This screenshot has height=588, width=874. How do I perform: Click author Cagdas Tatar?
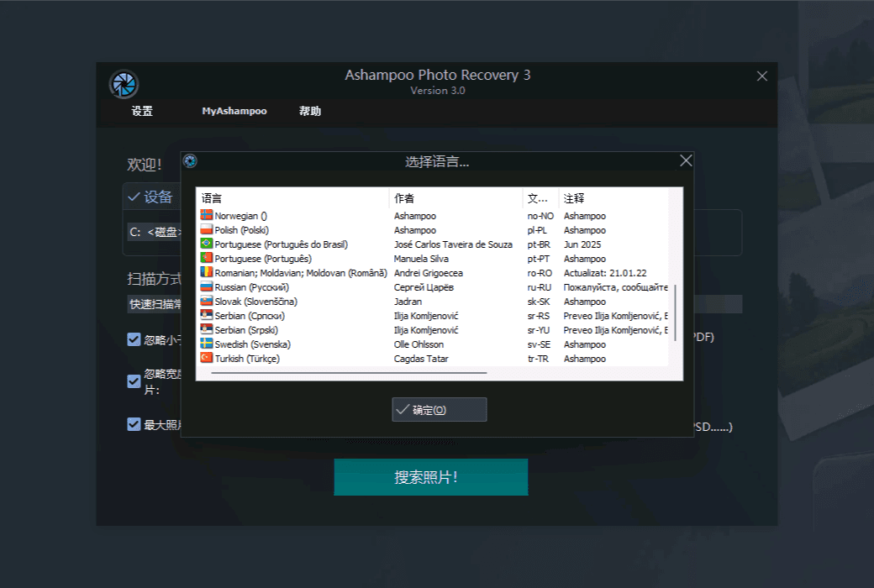tap(421, 359)
